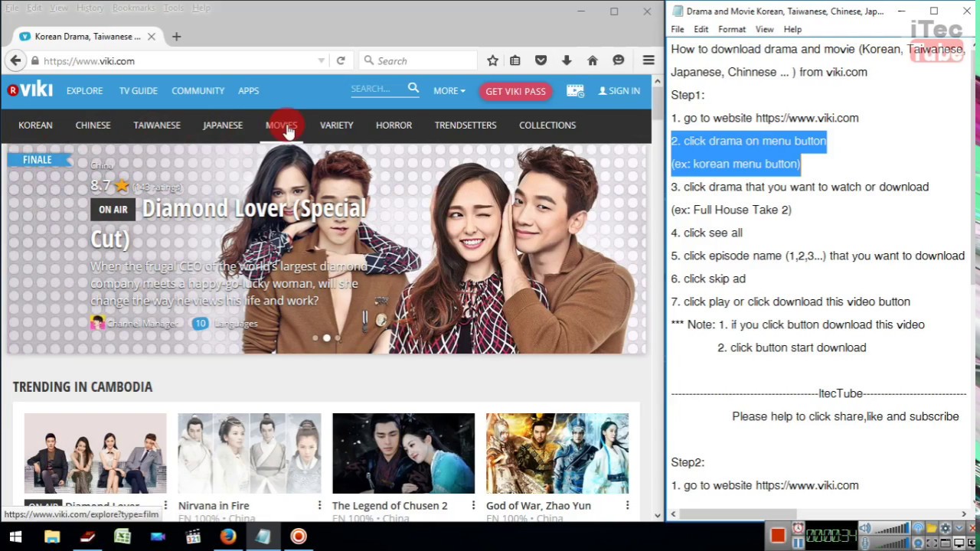
Task: Switch to Firefox in the taskbar
Action: [228, 536]
